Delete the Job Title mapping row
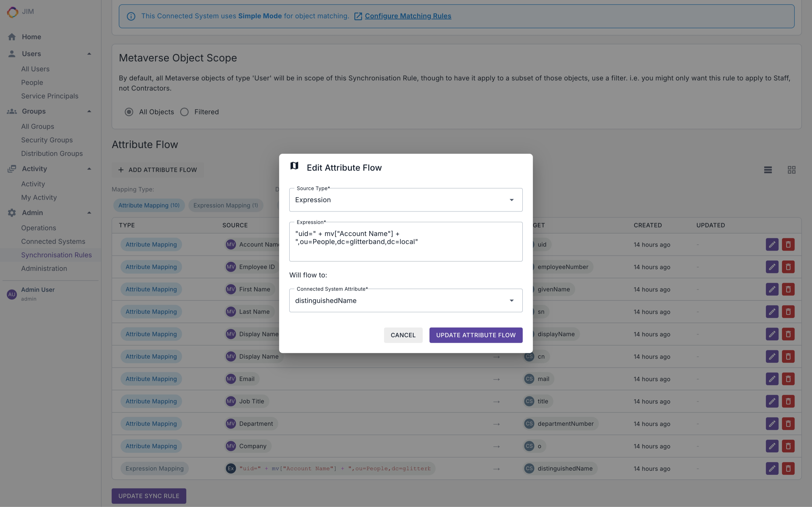 pyautogui.click(x=788, y=401)
